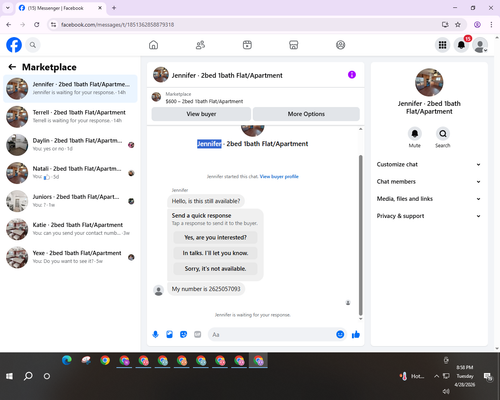This screenshot has width=500, height=400.
Task: Click listing thumbnail beside $600 Marketplace listing
Action: point(156,97)
